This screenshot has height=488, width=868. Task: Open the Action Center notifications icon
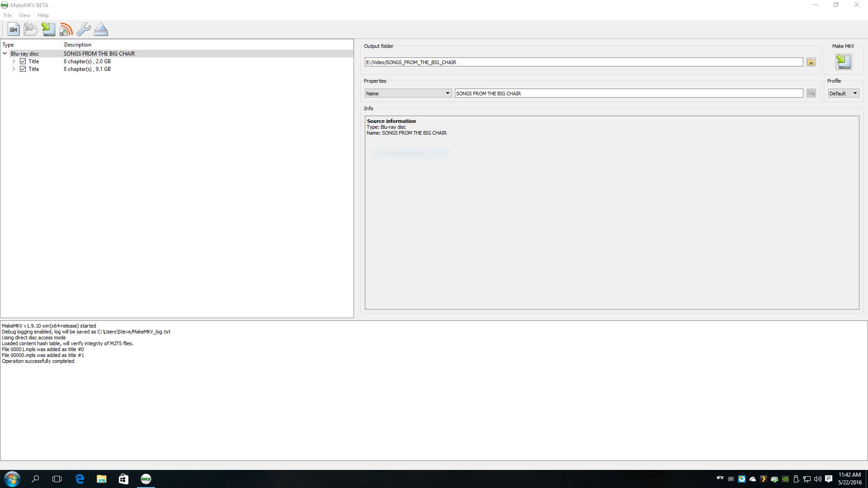point(829,479)
